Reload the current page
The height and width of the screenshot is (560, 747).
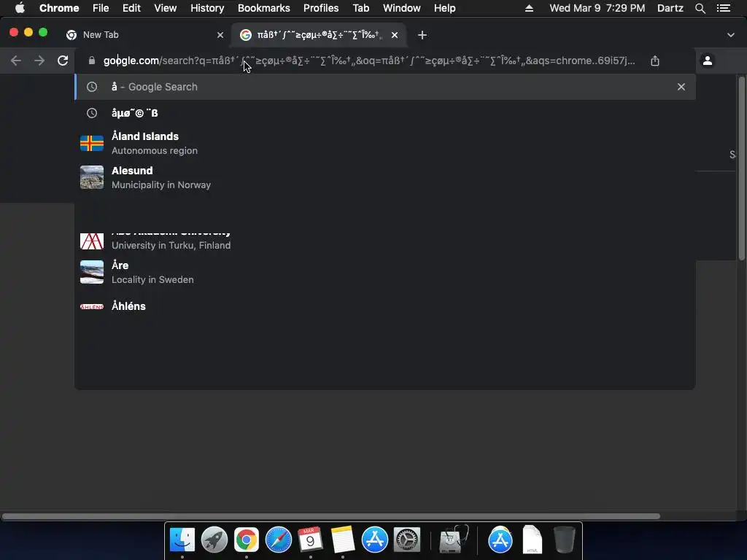[63, 61]
